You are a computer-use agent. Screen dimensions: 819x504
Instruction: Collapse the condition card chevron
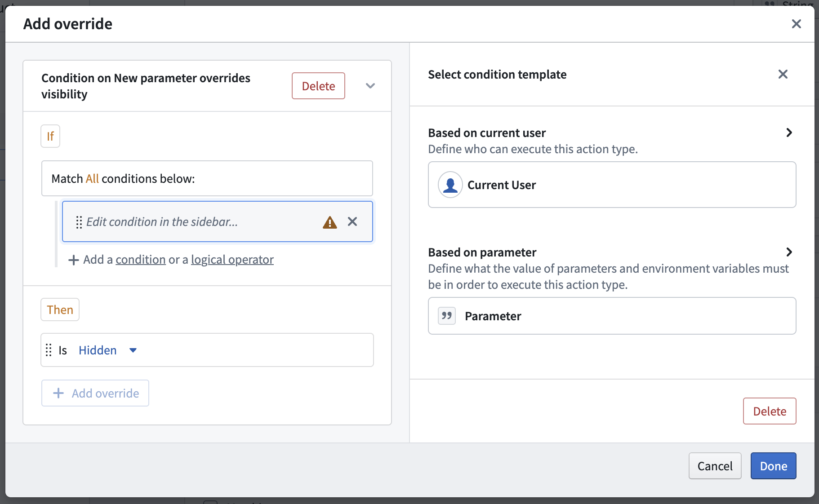pyautogui.click(x=370, y=86)
